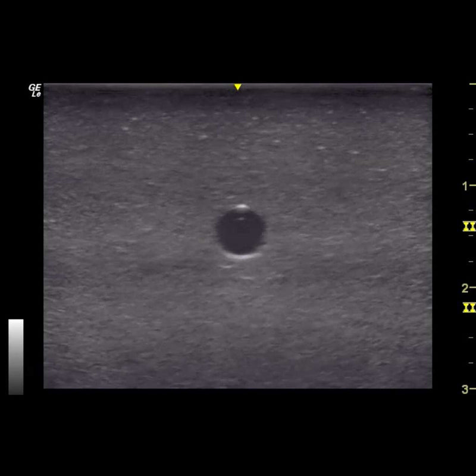Click the "Le" text under the GE logo
Screen dimensions: 476x476
(x=36, y=95)
